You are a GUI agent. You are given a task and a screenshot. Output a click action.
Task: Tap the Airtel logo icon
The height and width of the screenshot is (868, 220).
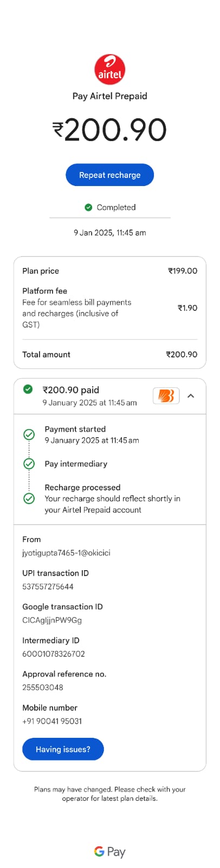tap(110, 69)
